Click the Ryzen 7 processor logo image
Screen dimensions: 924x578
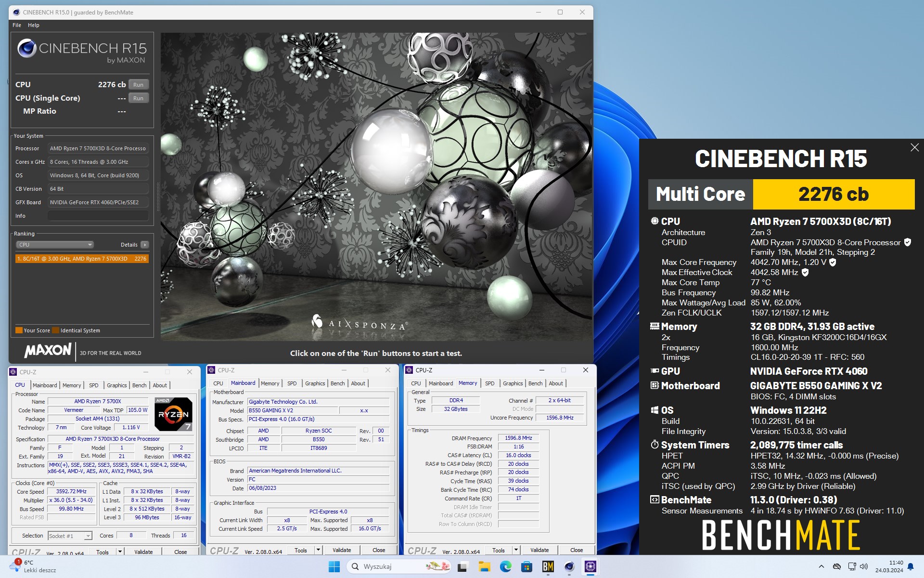click(x=174, y=414)
